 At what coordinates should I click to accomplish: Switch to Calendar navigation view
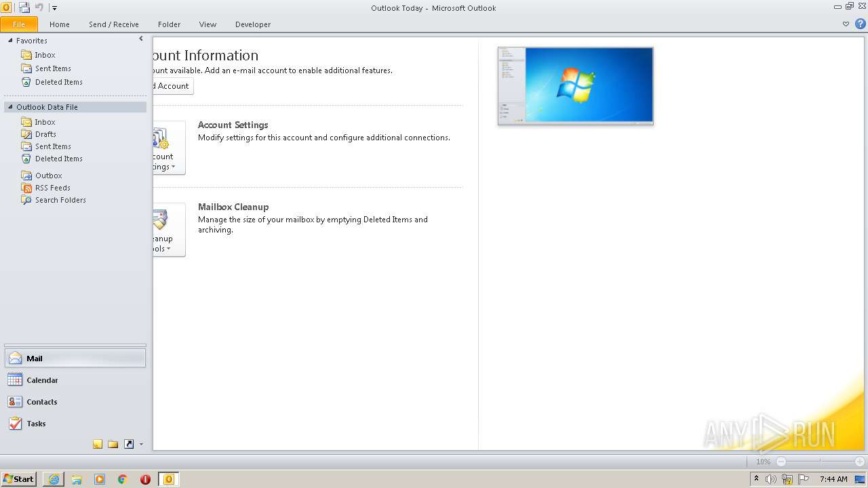coord(75,380)
